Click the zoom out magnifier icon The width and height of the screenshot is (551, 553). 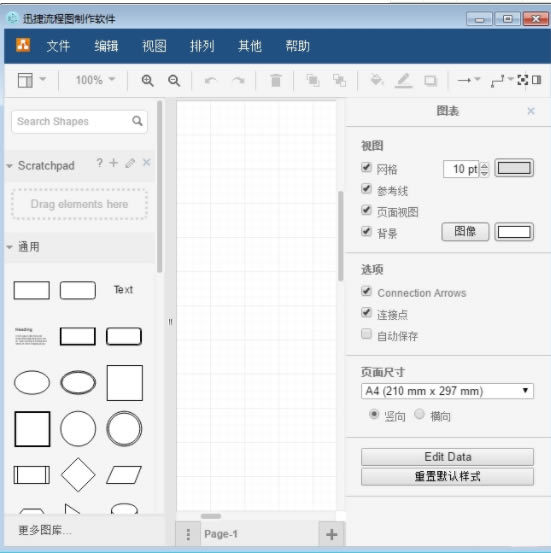[174, 81]
